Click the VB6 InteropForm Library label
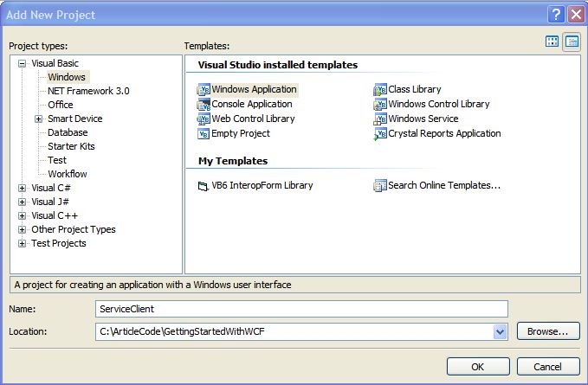Viewport: 588px width, 385px height. (x=262, y=185)
